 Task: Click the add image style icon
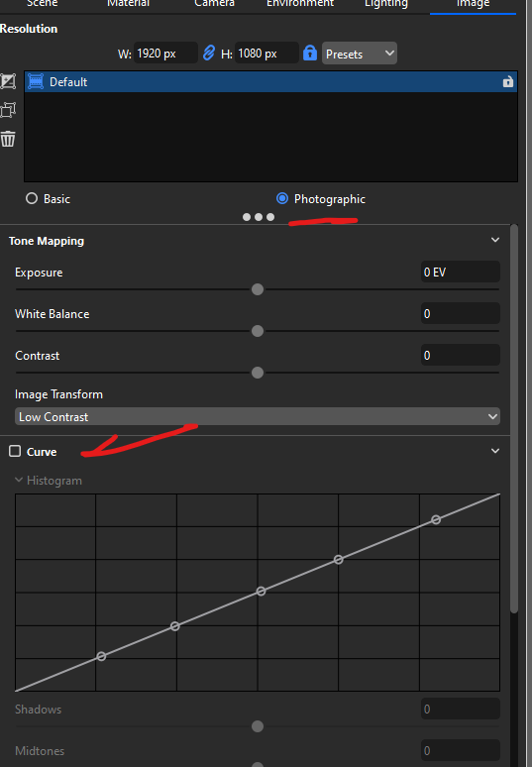8,81
